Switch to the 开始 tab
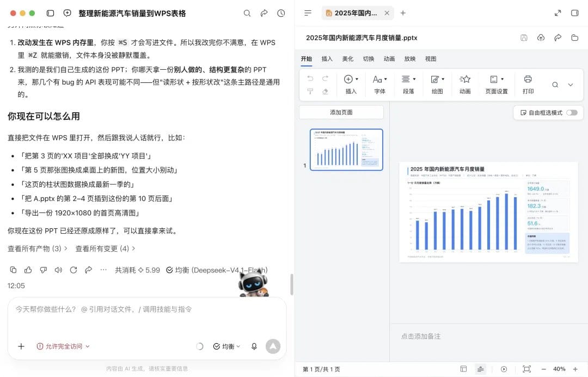The height and width of the screenshot is (377, 588). click(307, 59)
